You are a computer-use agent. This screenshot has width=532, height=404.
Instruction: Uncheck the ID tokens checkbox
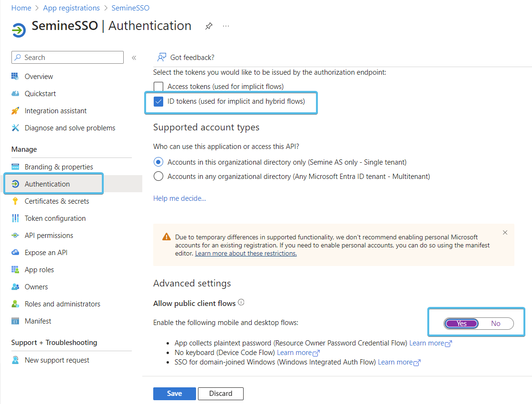coord(158,101)
